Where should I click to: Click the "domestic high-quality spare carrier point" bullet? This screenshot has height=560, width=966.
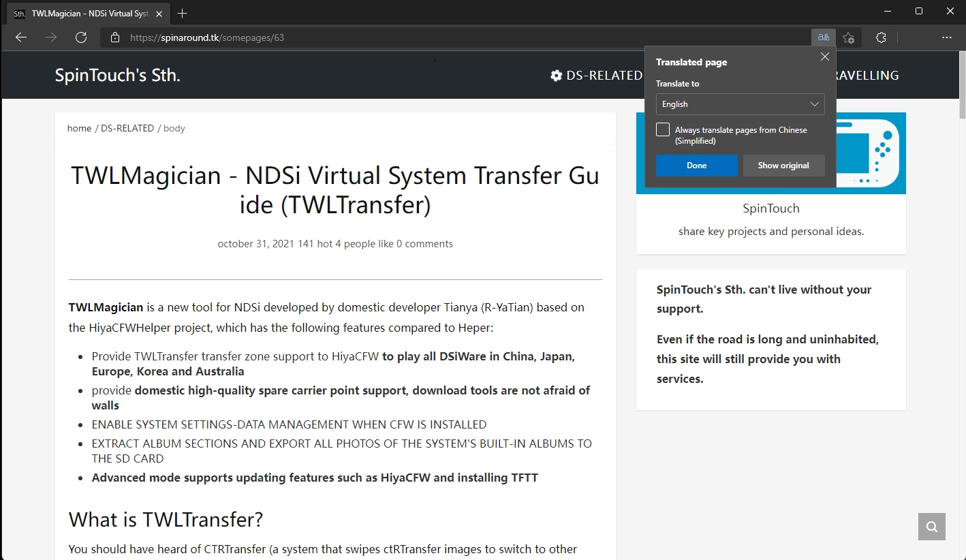(x=341, y=398)
